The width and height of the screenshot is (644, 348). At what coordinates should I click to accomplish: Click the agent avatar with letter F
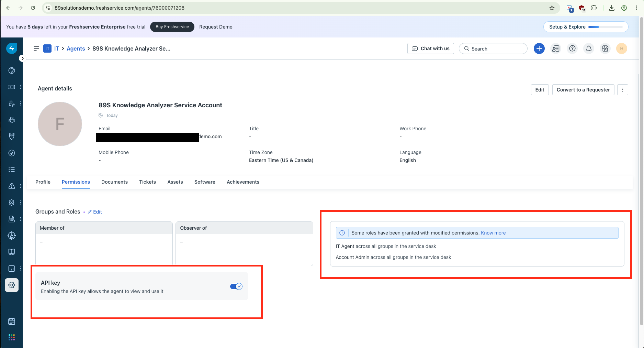click(60, 124)
